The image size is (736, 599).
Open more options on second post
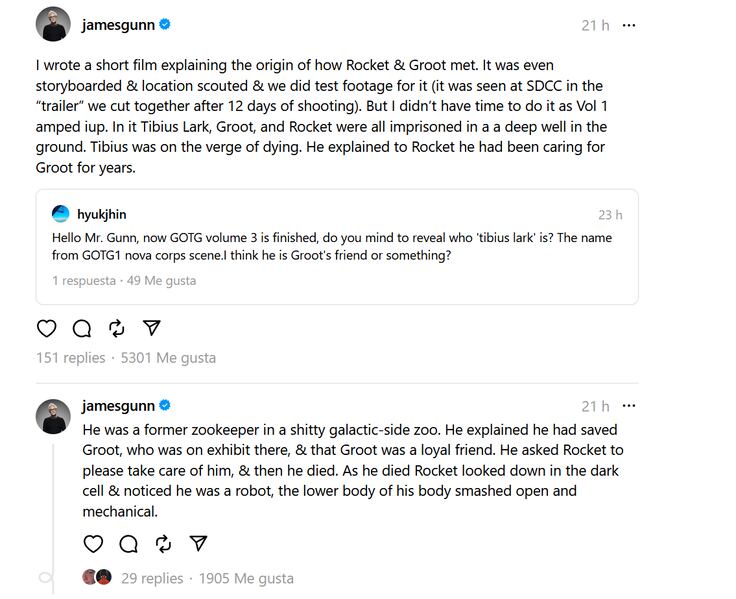[x=629, y=406]
